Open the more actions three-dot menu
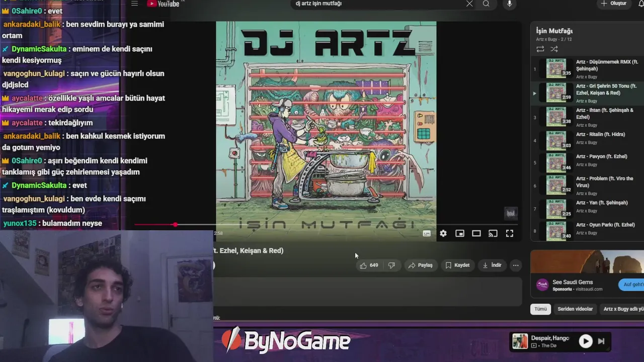644x362 pixels. click(x=516, y=265)
